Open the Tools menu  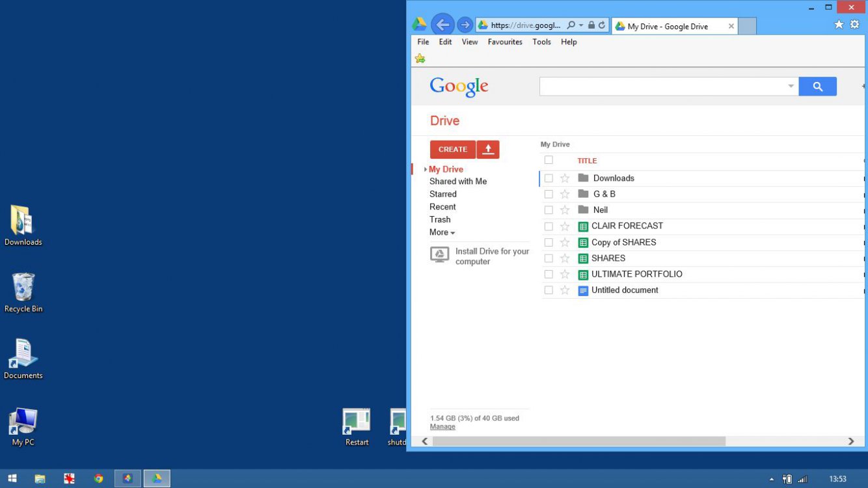click(x=541, y=42)
